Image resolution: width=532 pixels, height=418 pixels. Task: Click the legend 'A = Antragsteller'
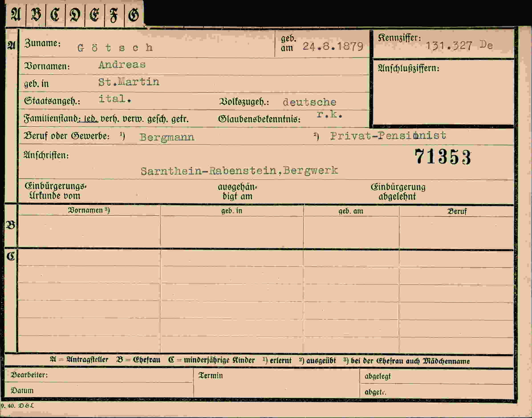pyautogui.click(x=79, y=360)
